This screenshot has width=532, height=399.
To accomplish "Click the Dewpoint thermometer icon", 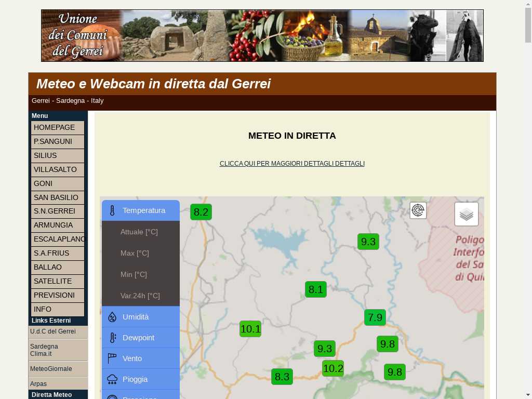I will [112, 338].
